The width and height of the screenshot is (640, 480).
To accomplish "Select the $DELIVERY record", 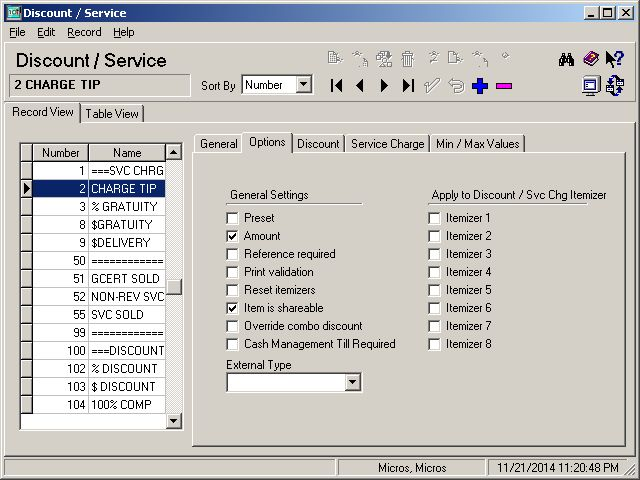I will 99,242.
